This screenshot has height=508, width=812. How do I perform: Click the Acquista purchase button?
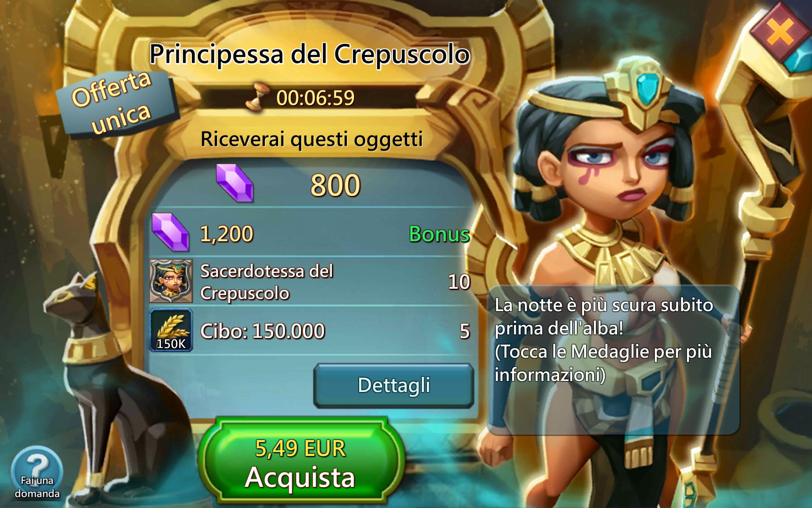301,461
